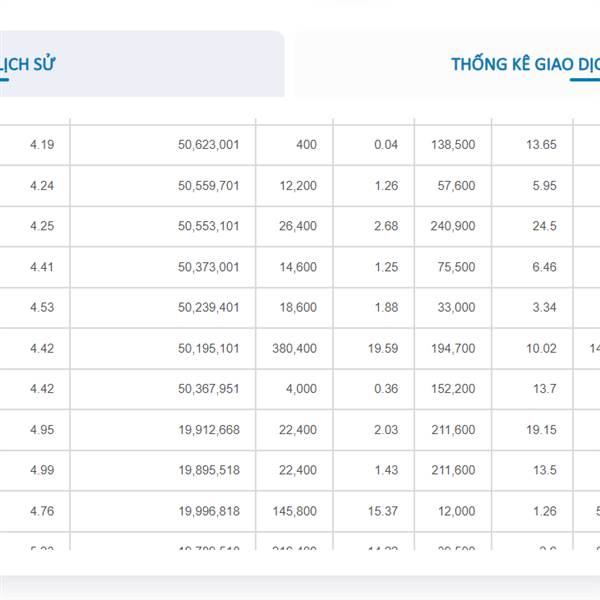Select the 145,800 cell
This screenshot has width=600, height=600.
(294, 512)
